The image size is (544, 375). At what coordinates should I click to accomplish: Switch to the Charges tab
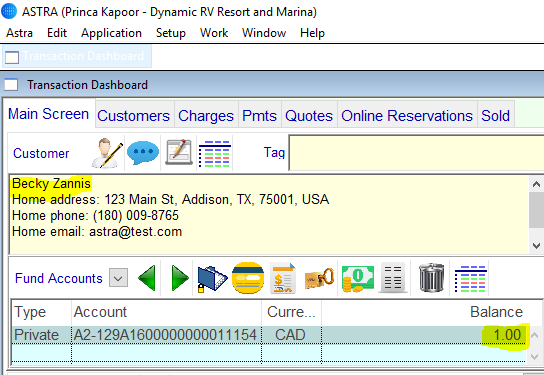pos(206,116)
